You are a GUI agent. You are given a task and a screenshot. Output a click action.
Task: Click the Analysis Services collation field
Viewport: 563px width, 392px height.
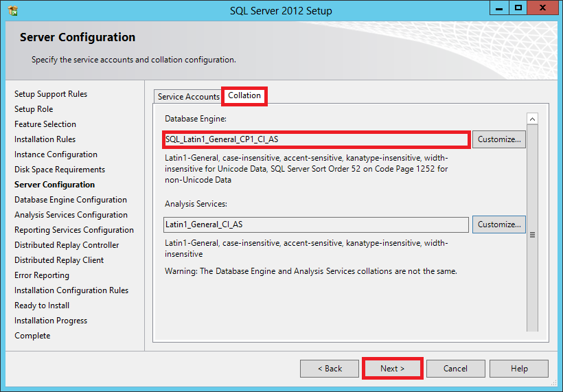[x=316, y=224]
